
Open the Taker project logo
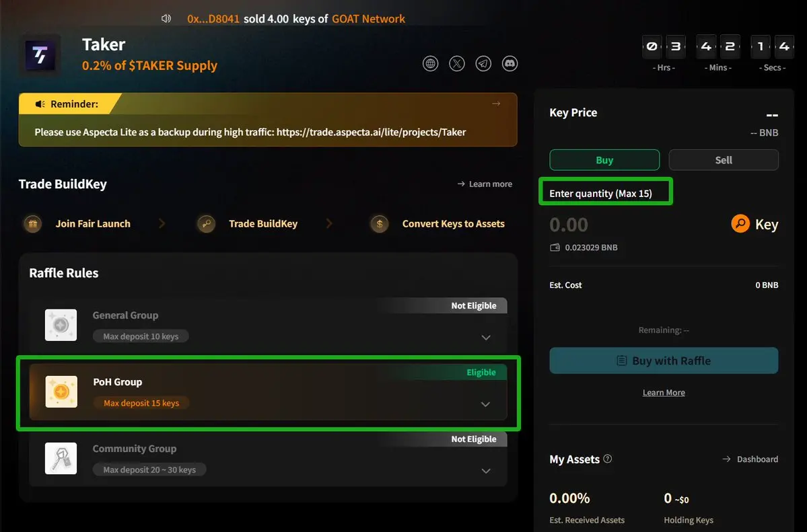(40, 55)
